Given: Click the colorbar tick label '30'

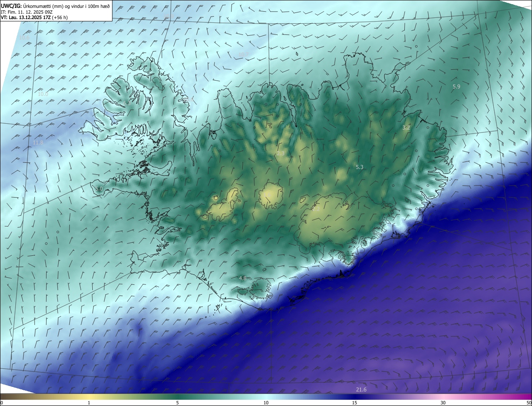Looking at the screenshot, I should (x=443, y=403).
